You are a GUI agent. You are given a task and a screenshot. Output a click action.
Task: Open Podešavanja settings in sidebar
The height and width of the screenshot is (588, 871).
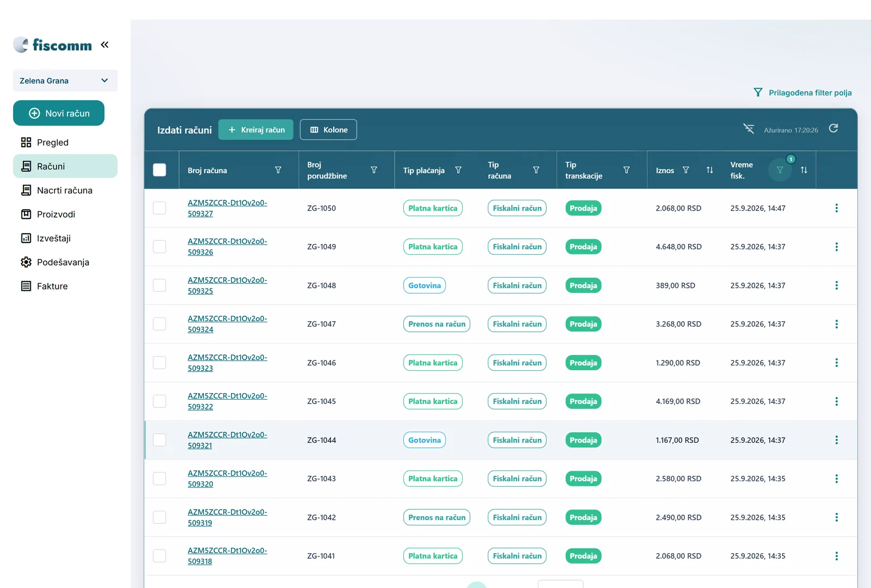point(65,262)
